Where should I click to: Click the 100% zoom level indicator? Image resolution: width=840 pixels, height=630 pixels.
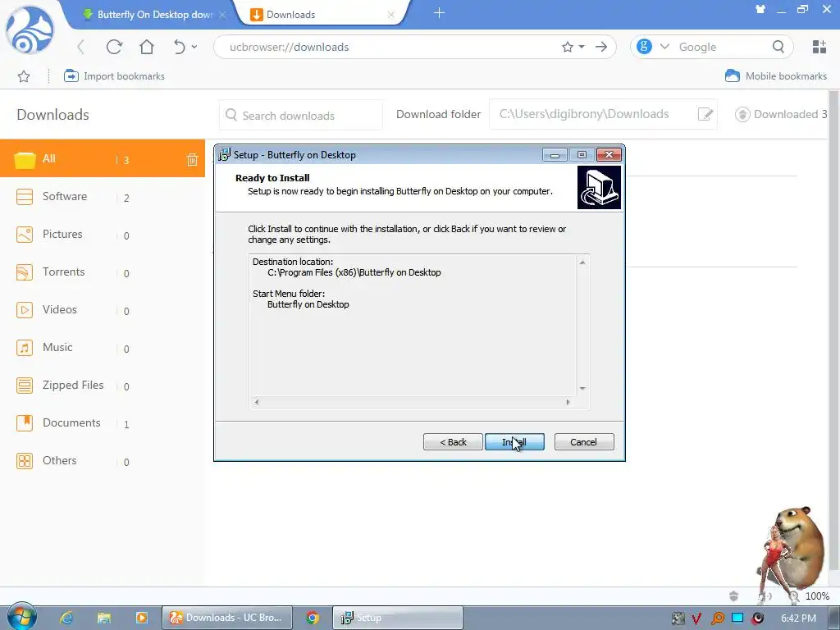pyautogui.click(x=818, y=596)
